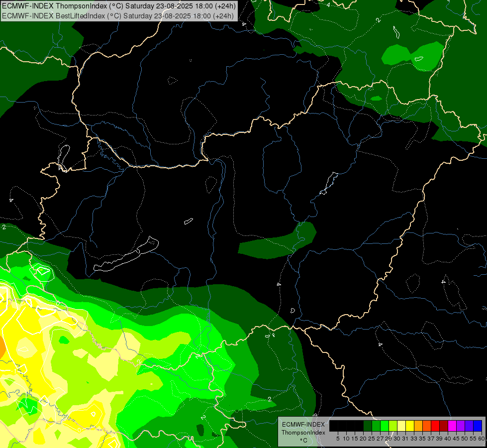Choose the dark red 39–40 legend swatch
The width and height of the screenshot is (487, 448).
tap(444, 426)
